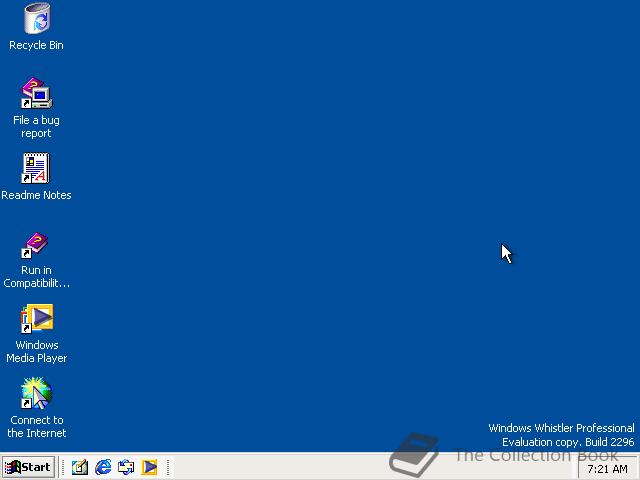Click the "Recycle Bin" icon label

click(x=36, y=45)
